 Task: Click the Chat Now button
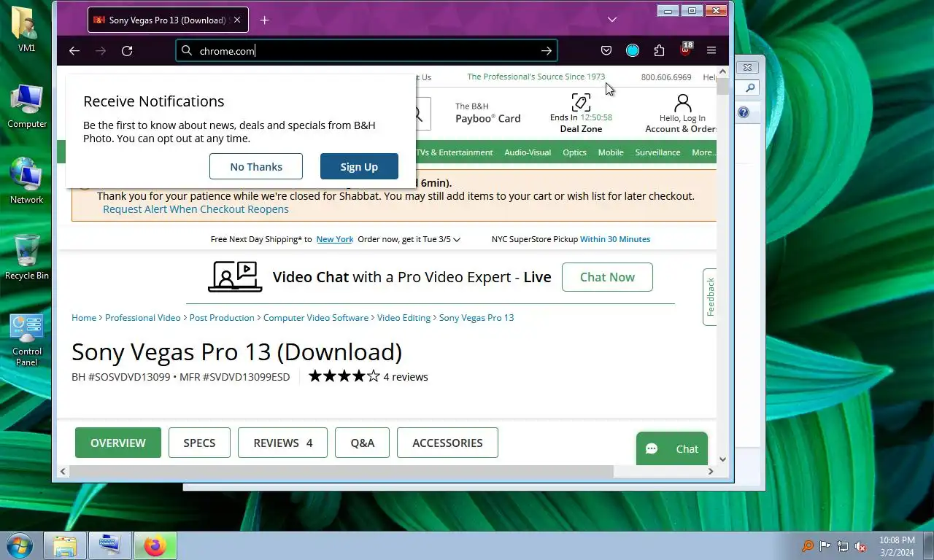pyautogui.click(x=607, y=277)
